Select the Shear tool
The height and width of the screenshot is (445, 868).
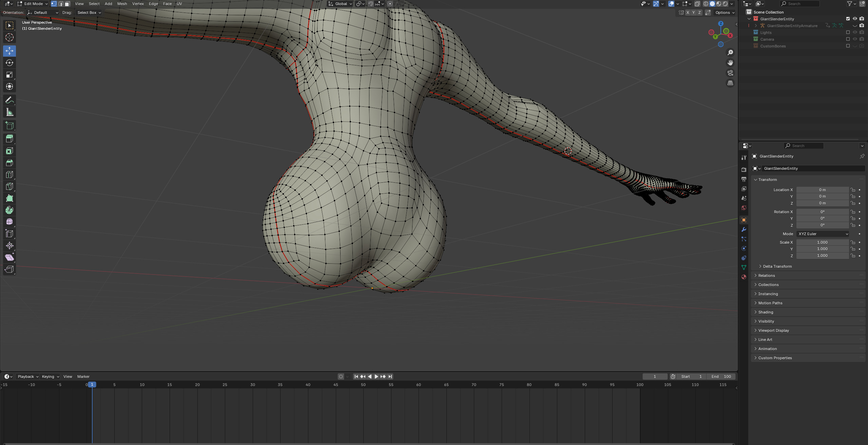click(9, 258)
